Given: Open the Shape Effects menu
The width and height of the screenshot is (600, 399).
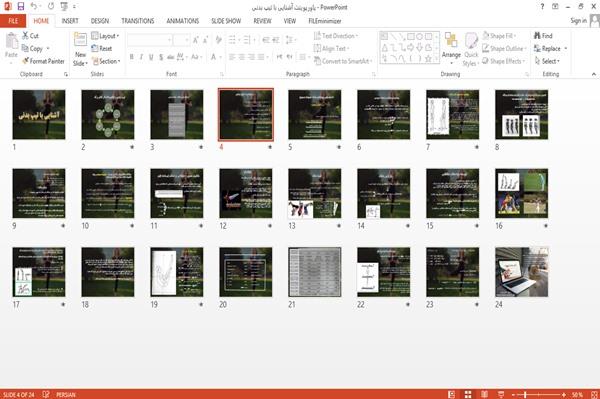Looking at the screenshot, I should click(x=504, y=61).
